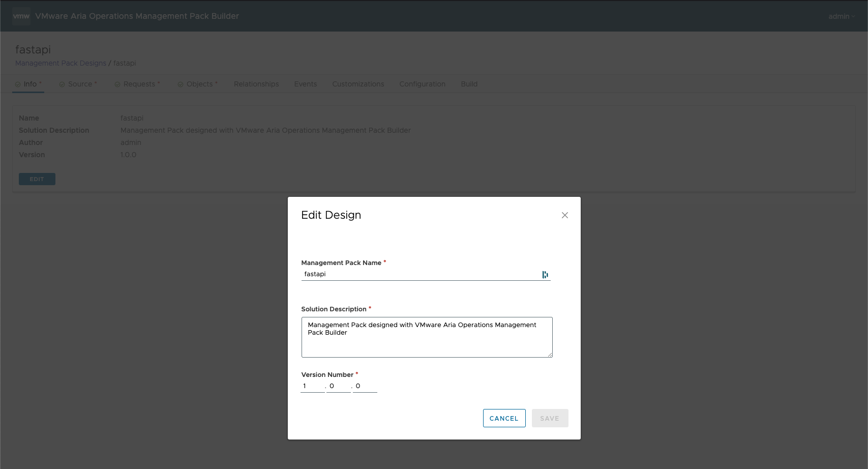Go to the Objects tab
The image size is (868, 469).
199,84
